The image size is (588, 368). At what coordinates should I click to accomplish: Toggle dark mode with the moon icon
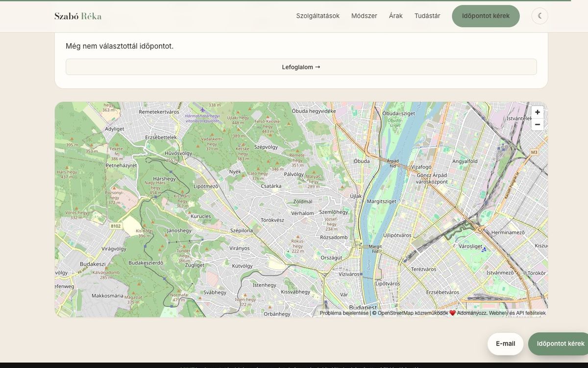pyautogui.click(x=539, y=16)
